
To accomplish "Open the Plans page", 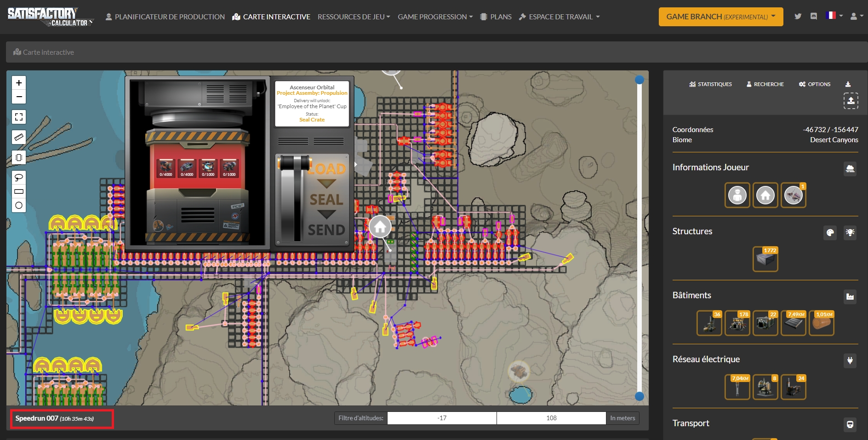I will (496, 17).
